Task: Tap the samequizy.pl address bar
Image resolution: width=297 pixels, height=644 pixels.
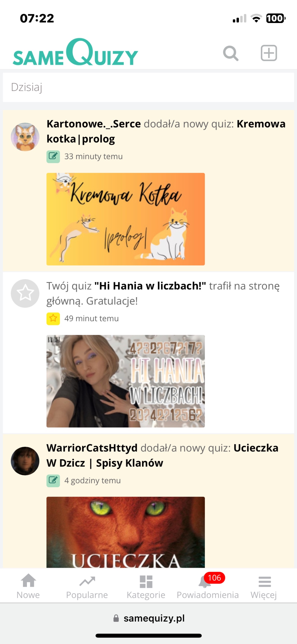Action: [x=148, y=618]
